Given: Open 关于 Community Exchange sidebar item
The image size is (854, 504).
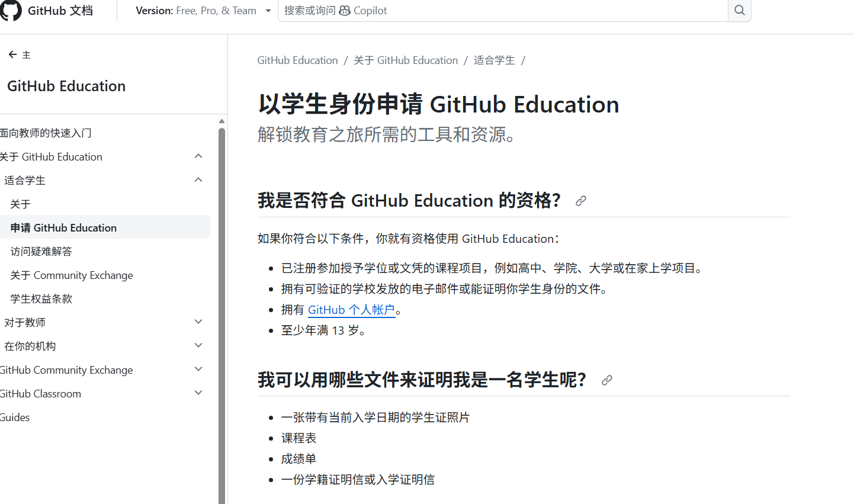Looking at the screenshot, I should click(72, 275).
